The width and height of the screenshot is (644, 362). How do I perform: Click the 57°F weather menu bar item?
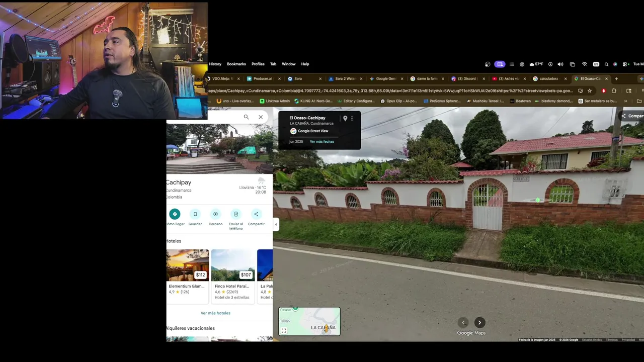click(x=536, y=64)
